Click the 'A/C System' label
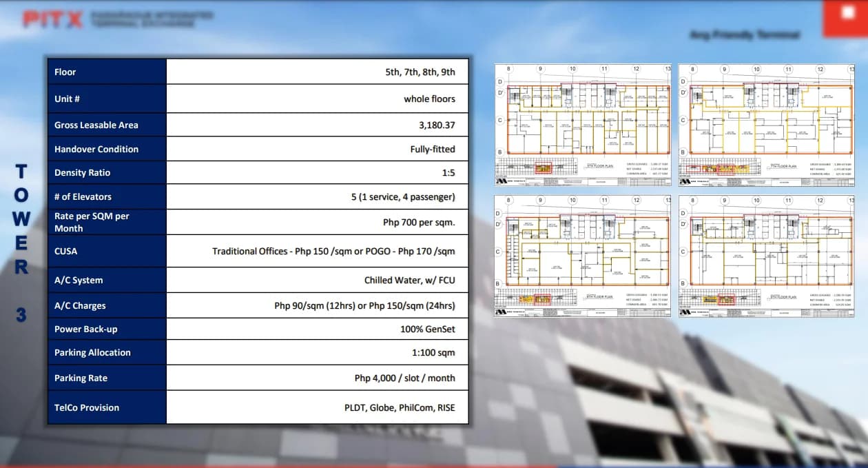This screenshot has width=868, height=468. click(x=79, y=280)
